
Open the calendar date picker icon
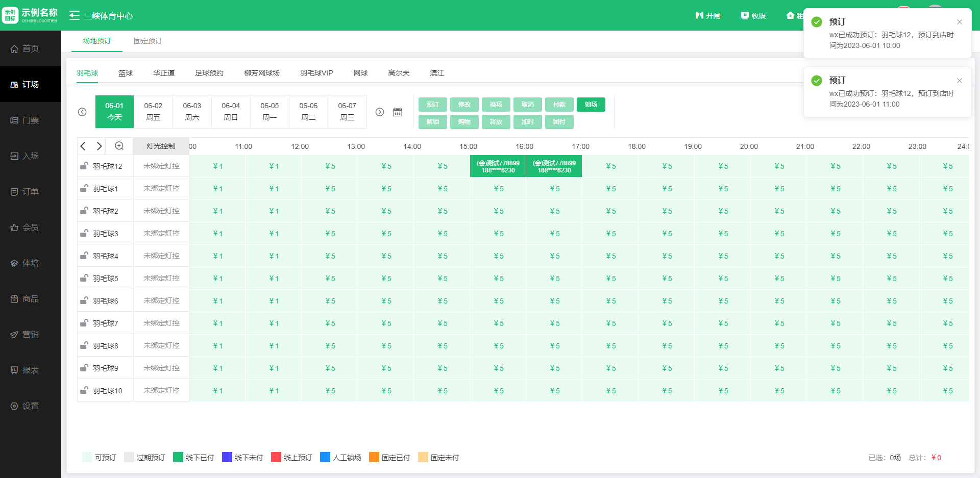tap(398, 112)
